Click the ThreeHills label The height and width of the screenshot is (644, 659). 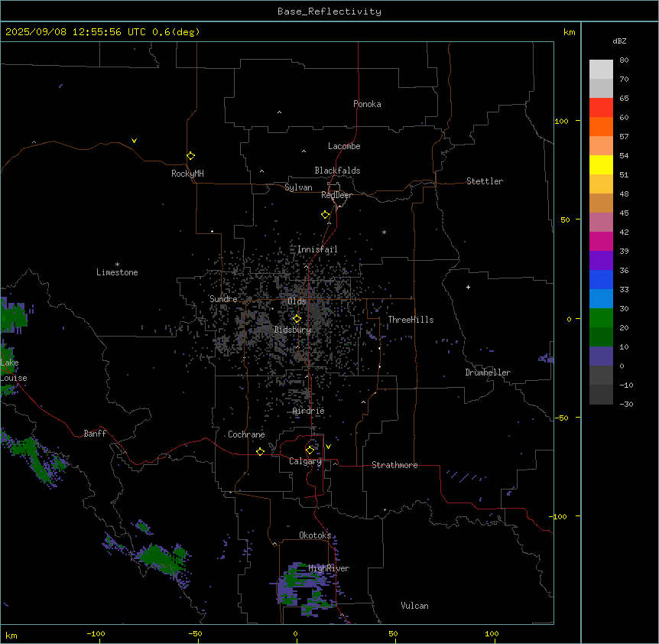click(x=411, y=320)
